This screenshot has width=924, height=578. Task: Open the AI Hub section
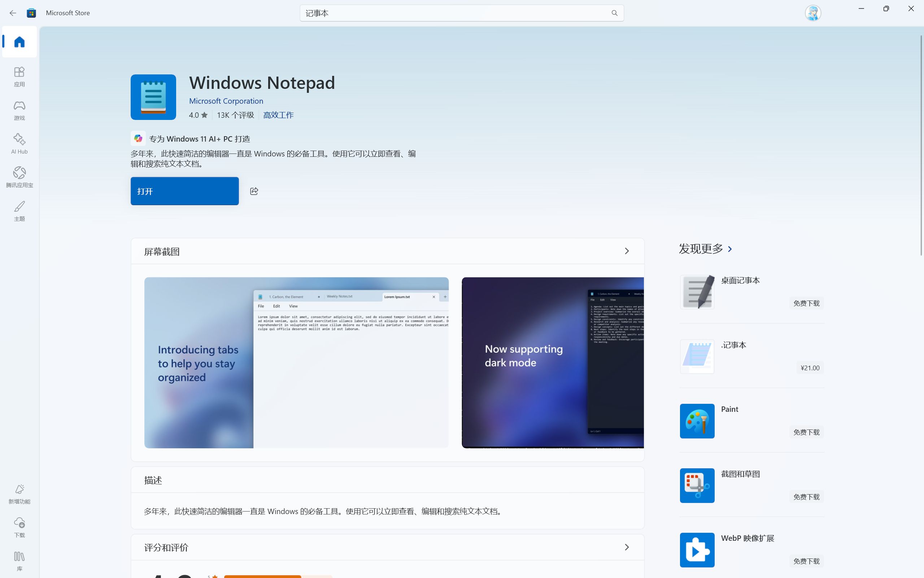coord(19,144)
